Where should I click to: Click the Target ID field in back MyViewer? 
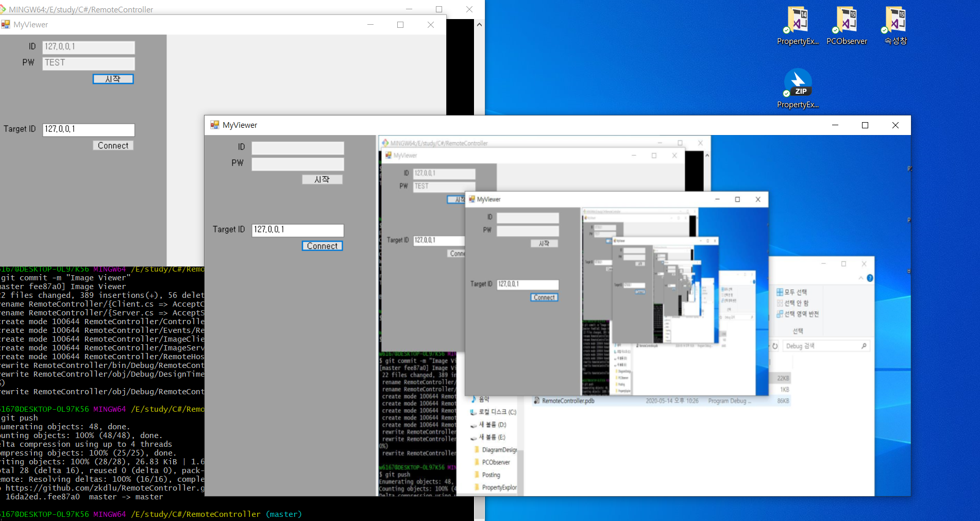(x=88, y=129)
